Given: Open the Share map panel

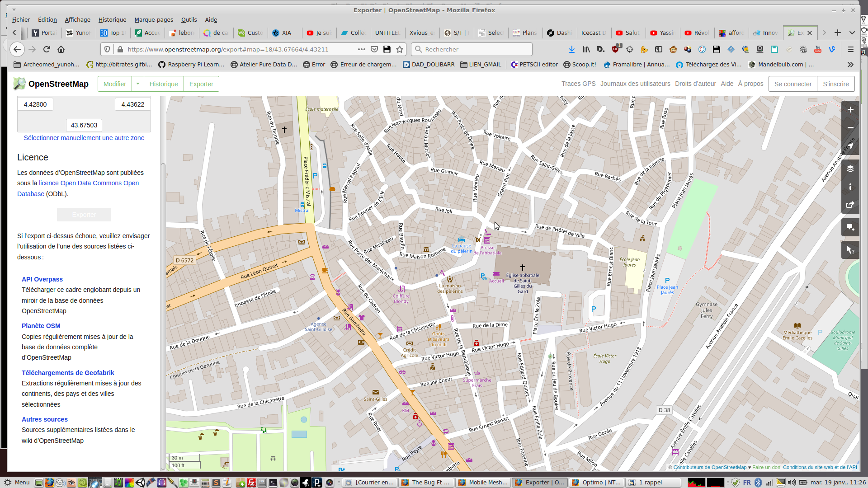Looking at the screenshot, I should pos(850,205).
